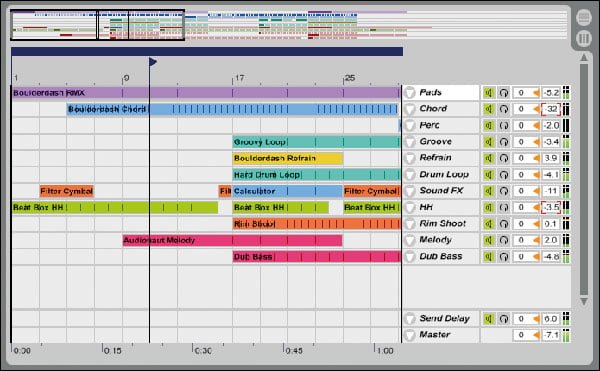Viewport: 600px width, 371px height.
Task: Unfold the Sound FX track
Action: [x=410, y=191]
